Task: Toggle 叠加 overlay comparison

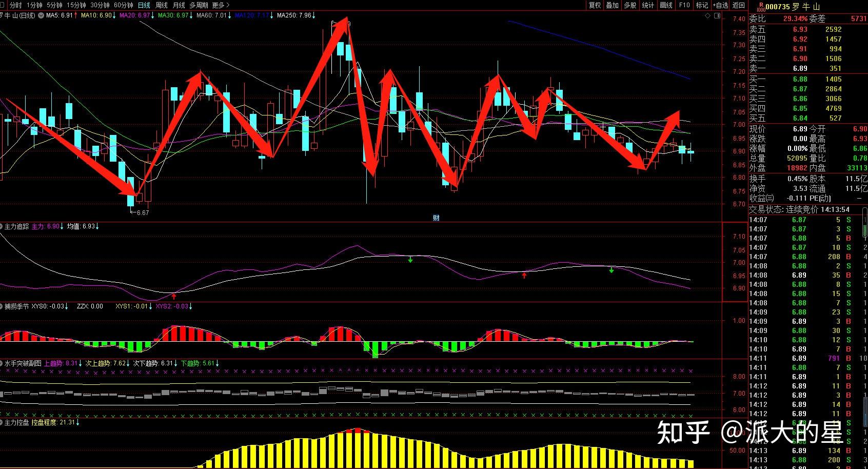Action: (x=612, y=5)
